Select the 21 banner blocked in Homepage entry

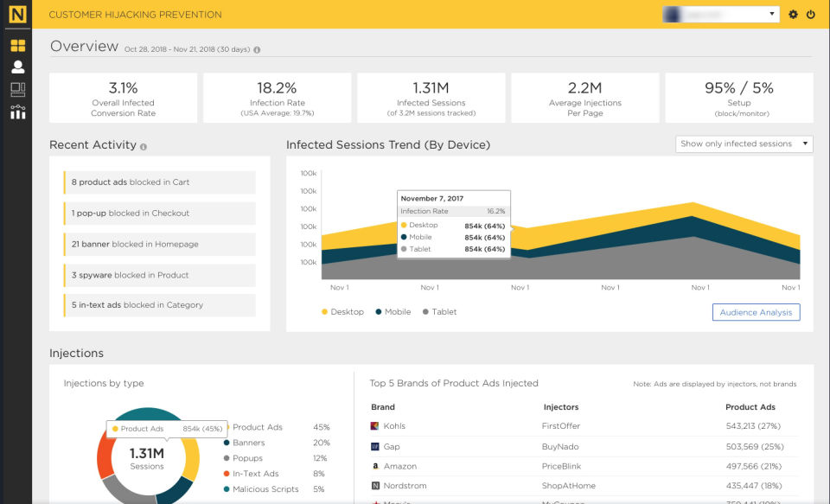(159, 244)
